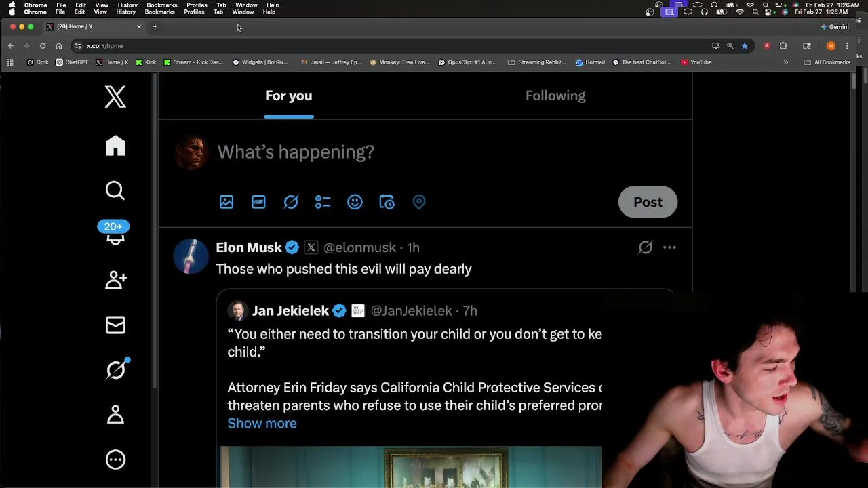View site information icon in address bar

tap(78, 46)
